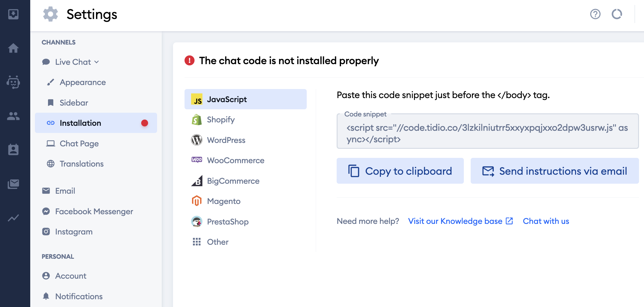Click the circular status icon in the header
The height and width of the screenshot is (307, 644).
tap(617, 14)
